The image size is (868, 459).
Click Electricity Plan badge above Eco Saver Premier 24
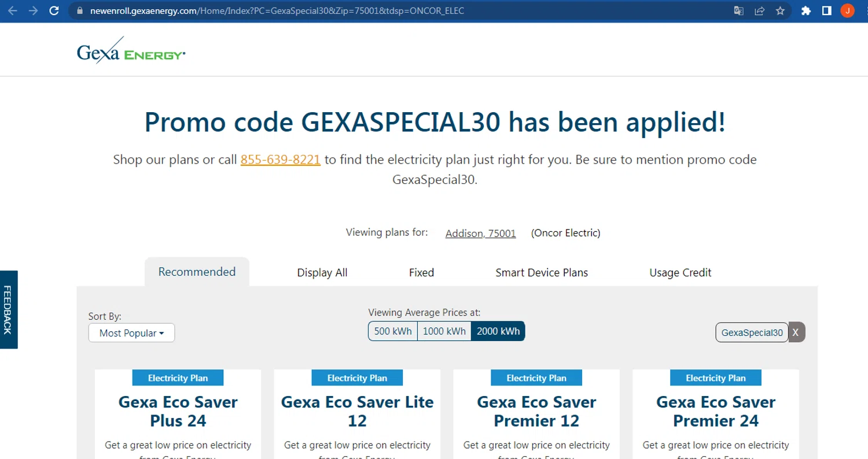pyautogui.click(x=716, y=378)
